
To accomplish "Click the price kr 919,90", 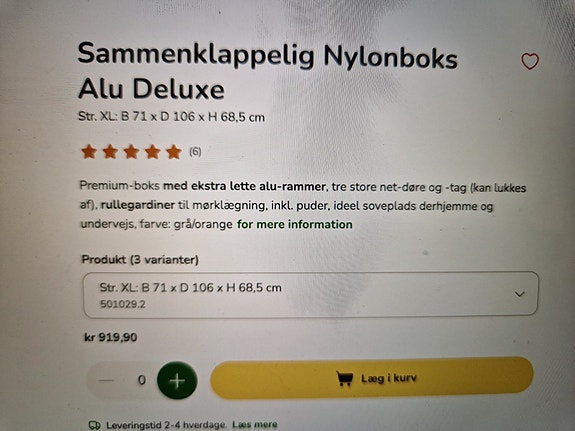I will click(x=111, y=337).
